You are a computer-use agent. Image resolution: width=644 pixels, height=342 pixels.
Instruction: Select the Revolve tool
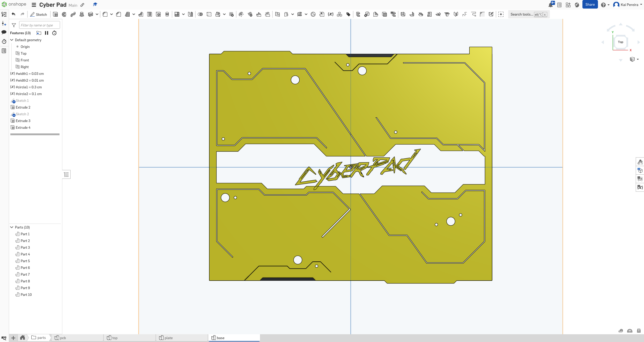point(64,14)
